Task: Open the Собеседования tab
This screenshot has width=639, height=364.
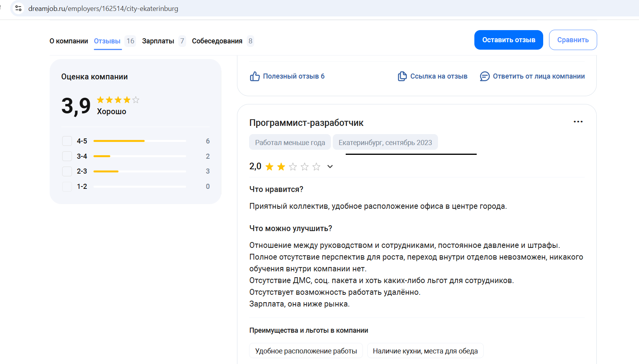Action: tap(217, 41)
